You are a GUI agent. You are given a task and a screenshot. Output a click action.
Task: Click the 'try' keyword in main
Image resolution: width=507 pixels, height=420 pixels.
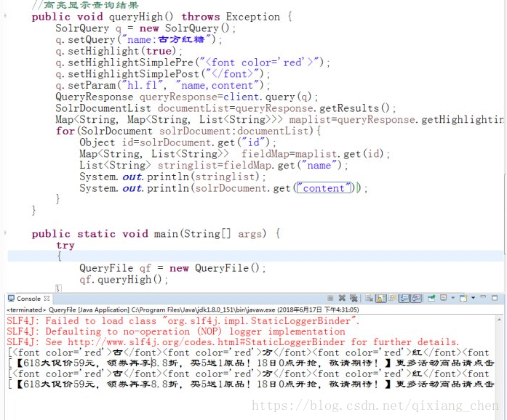click(x=65, y=245)
